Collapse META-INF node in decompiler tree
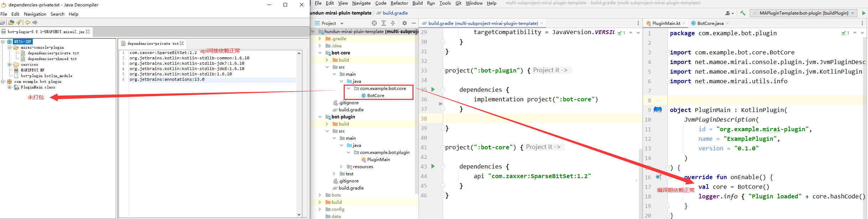 [x=3, y=42]
